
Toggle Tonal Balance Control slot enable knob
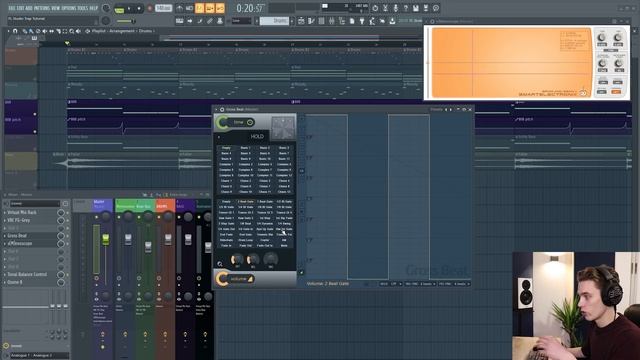coord(61,275)
